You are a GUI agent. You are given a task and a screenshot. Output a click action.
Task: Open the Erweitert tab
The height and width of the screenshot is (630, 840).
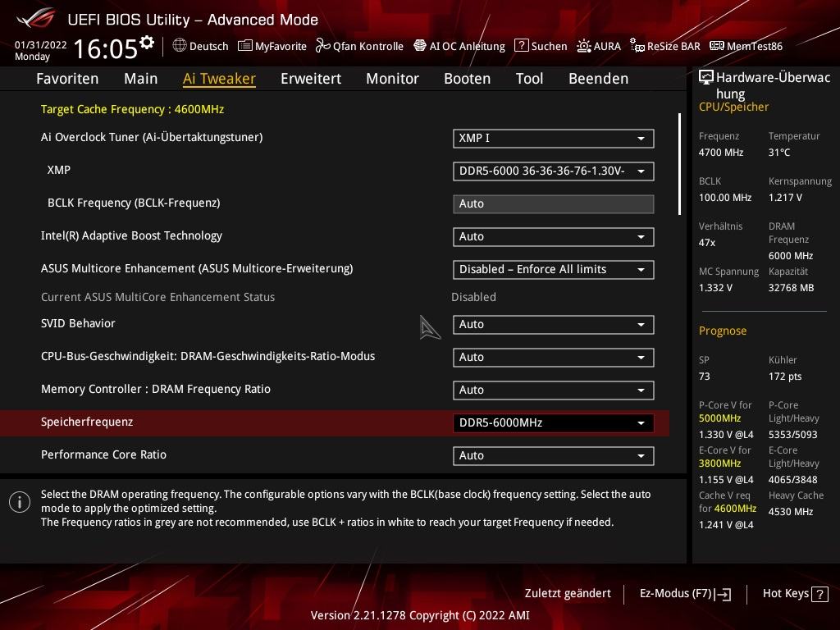coord(311,79)
